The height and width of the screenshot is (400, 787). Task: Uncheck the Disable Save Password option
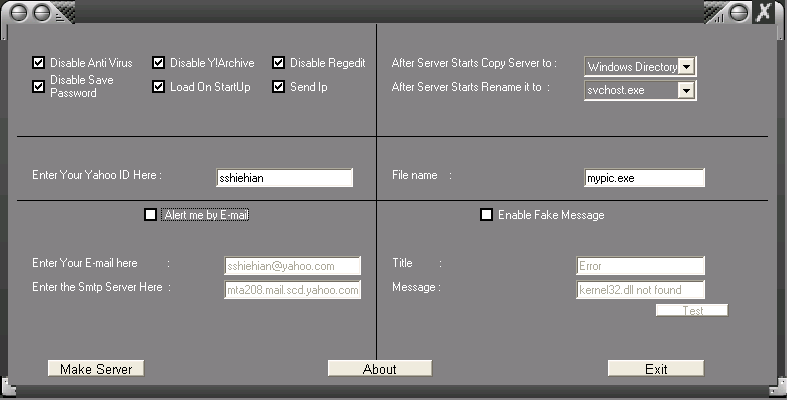39,87
